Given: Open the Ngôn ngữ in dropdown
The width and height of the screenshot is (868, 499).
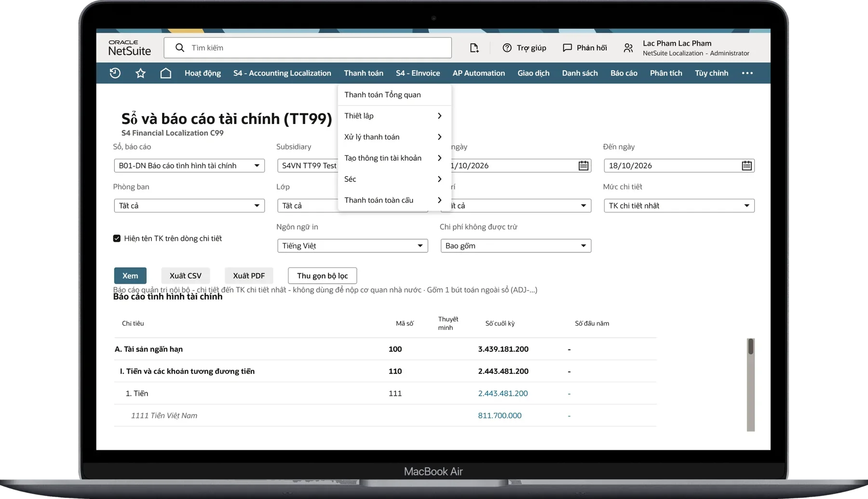Looking at the screenshot, I should tap(353, 246).
